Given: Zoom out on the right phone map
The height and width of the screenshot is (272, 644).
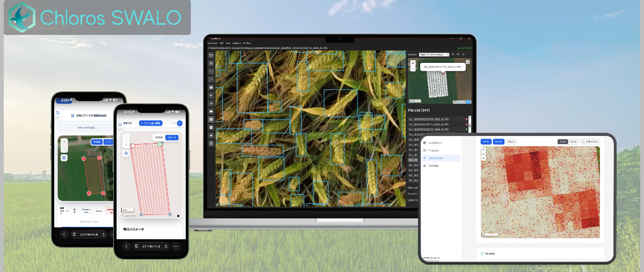Looking at the screenshot, I should 126,144.
